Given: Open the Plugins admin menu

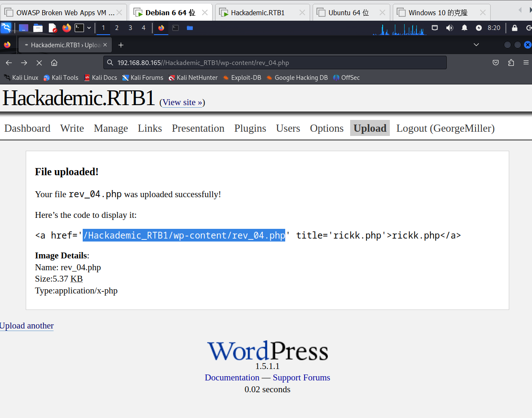Looking at the screenshot, I should pos(250,128).
